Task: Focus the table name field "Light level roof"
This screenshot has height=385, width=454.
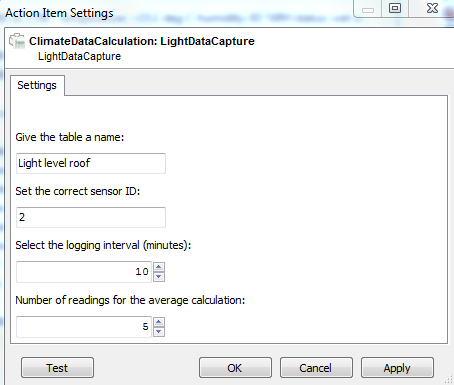Action: (91, 163)
